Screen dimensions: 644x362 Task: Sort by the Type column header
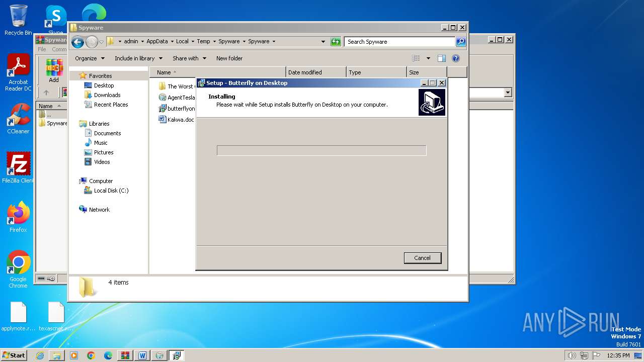(376, 72)
